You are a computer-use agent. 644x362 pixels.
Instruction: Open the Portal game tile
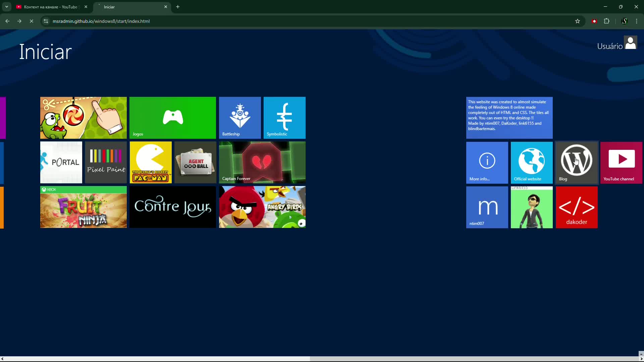coord(61,162)
